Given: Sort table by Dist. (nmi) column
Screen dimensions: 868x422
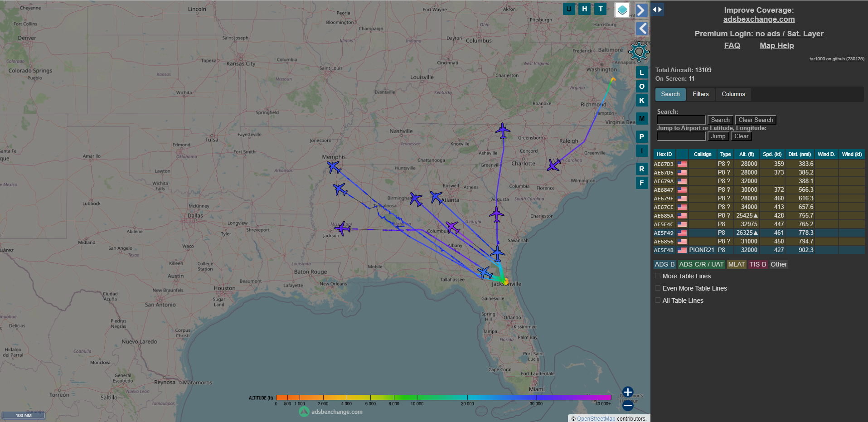Looking at the screenshot, I should coord(800,155).
